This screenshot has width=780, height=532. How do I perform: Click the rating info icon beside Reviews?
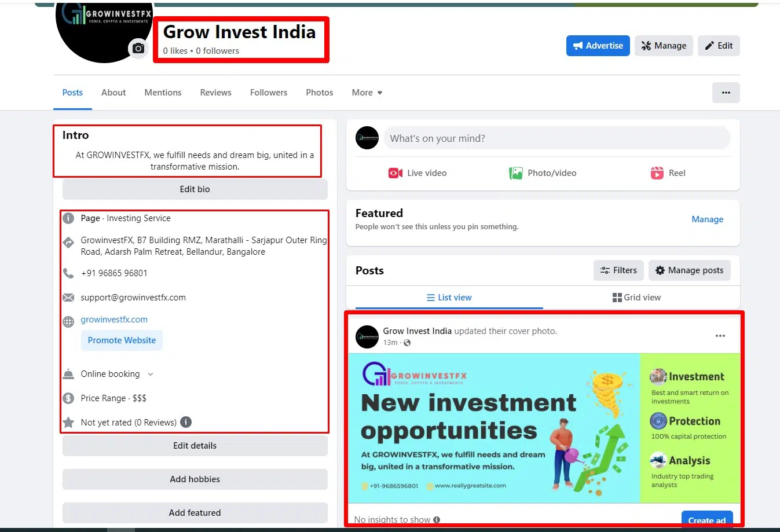186,422
